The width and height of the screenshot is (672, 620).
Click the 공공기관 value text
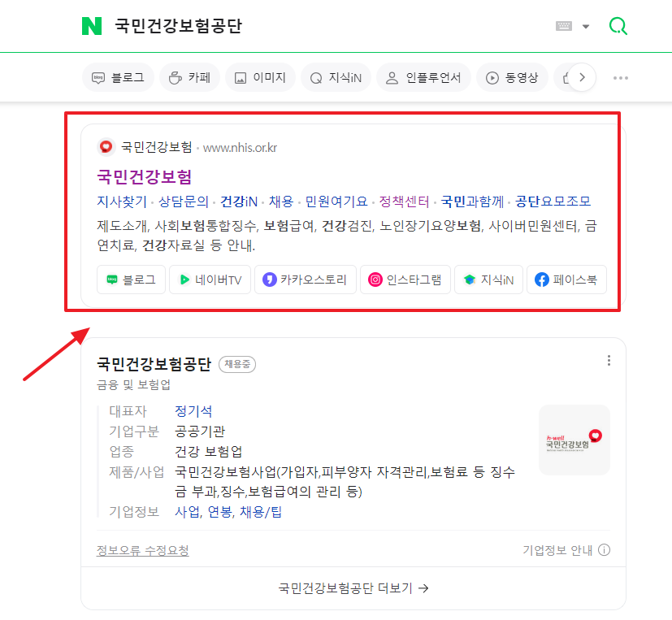[x=200, y=431]
